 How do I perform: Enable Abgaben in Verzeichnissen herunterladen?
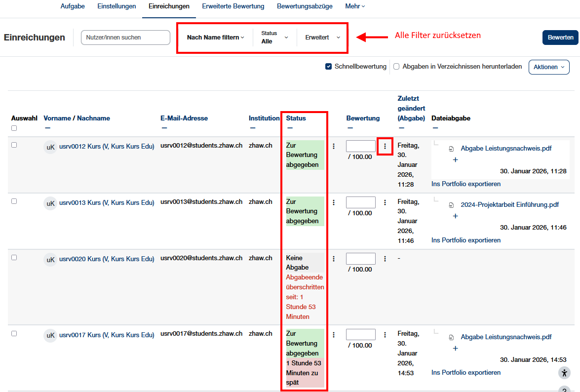[396, 67]
